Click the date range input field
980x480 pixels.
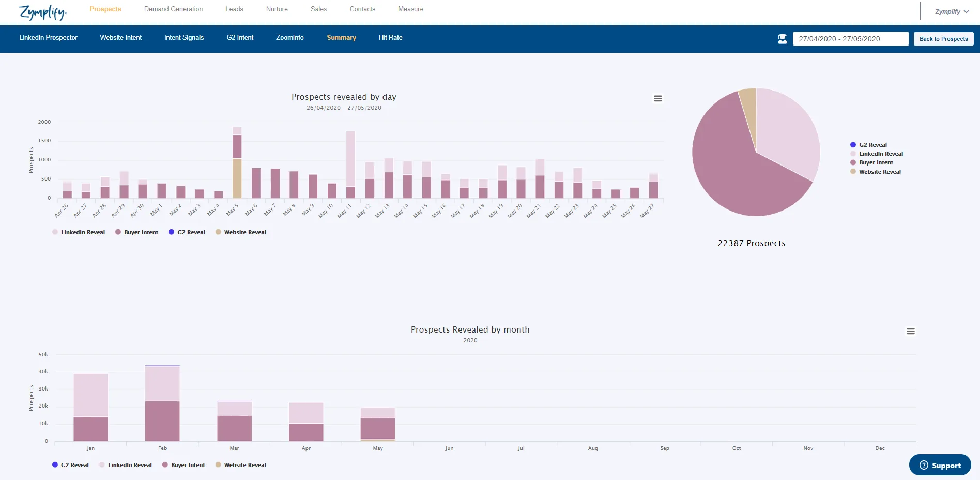pos(851,39)
